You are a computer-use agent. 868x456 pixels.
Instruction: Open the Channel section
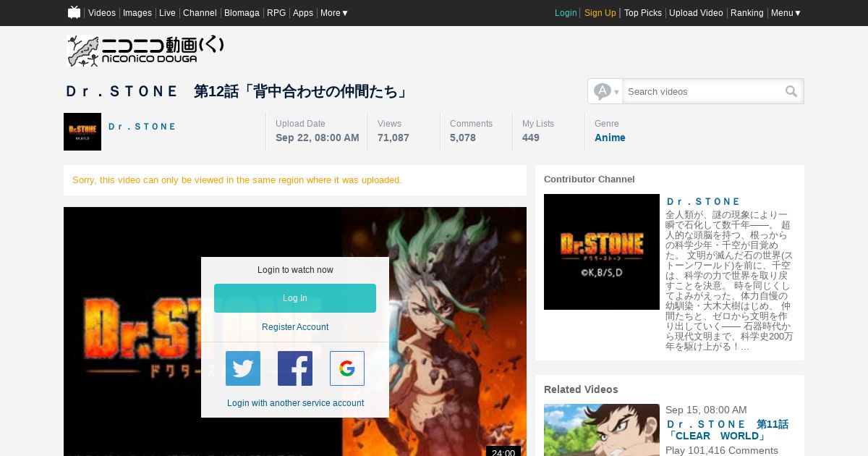click(x=200, y=13)
